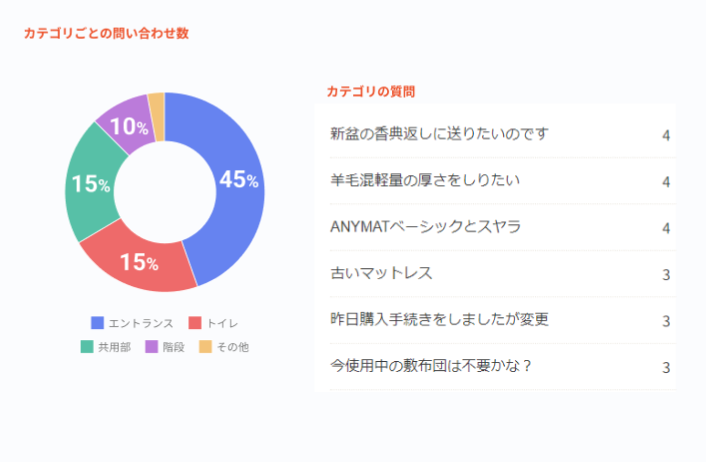Click the purple 階段 legend swatch

151,347
